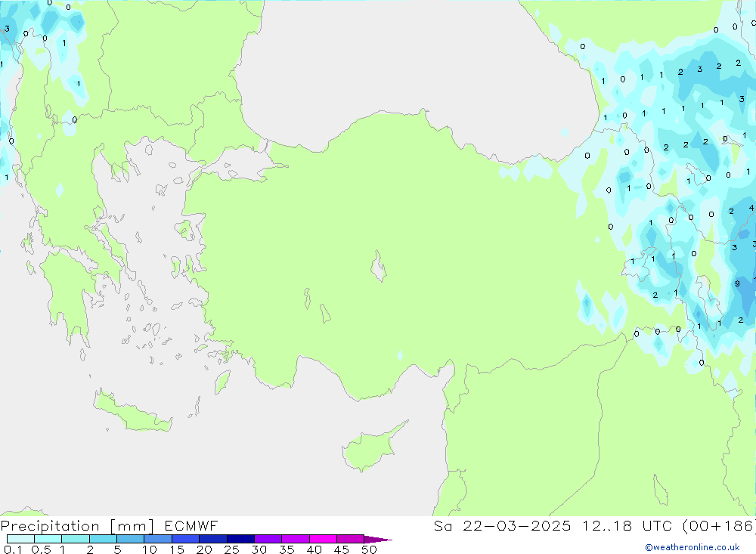Click the '10' legend label
This screenshot has height=554, width=756.
(150, 549)
